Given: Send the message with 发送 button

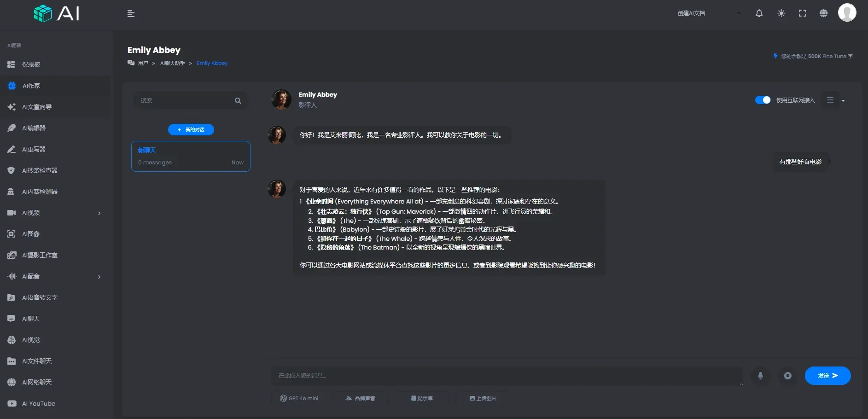Looking at the screenshot, I should tap(827, 376).
